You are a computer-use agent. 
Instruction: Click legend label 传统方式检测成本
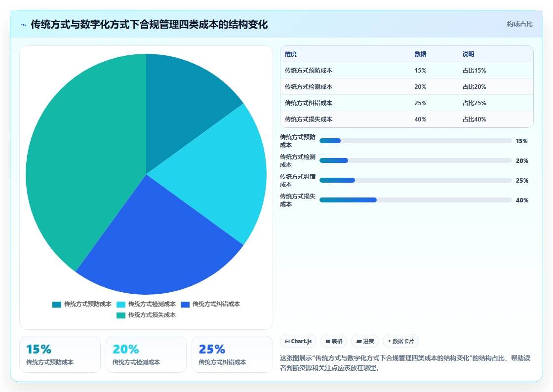coord(152,304)
